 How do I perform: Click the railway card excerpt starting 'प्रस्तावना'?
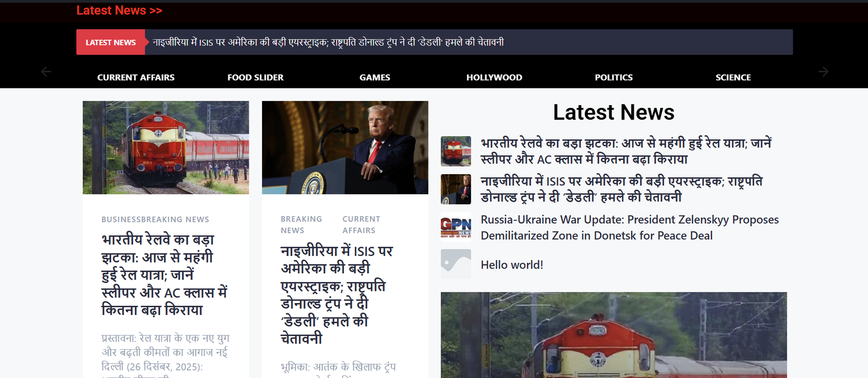coord(165,355)
